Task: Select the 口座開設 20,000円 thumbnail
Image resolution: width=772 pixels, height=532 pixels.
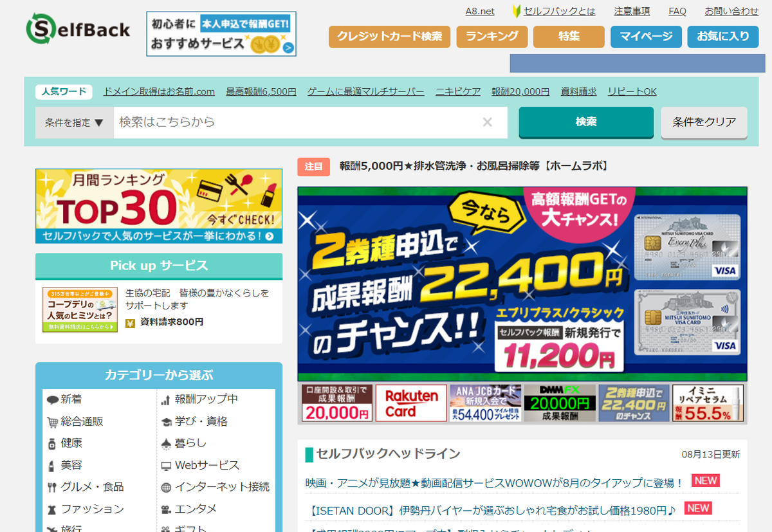Action: (x=337, y=403)
